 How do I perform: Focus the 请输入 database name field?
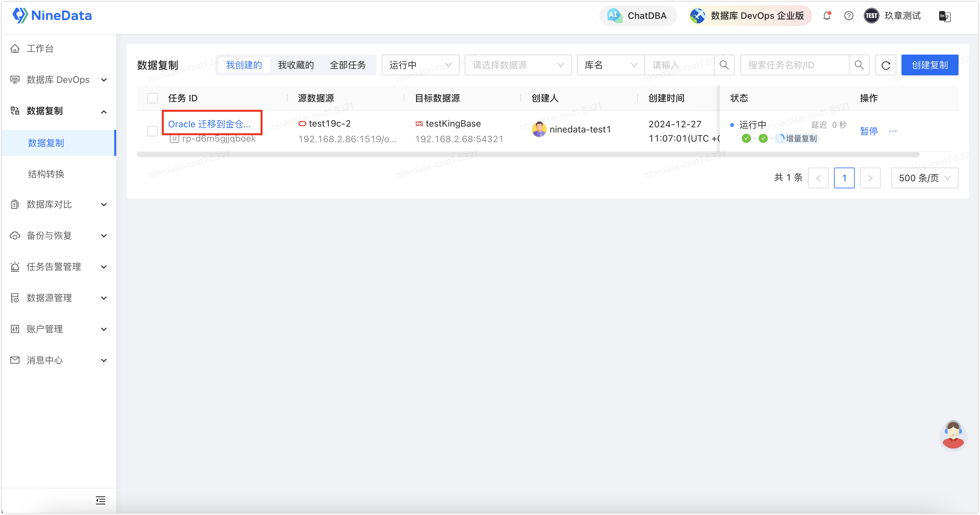click(680, 65)
